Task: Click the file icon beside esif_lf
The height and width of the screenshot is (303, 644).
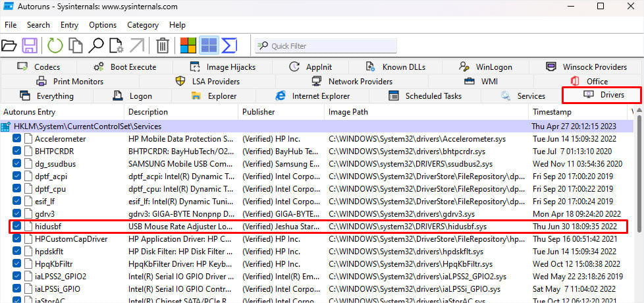Action: pos(28,202)
